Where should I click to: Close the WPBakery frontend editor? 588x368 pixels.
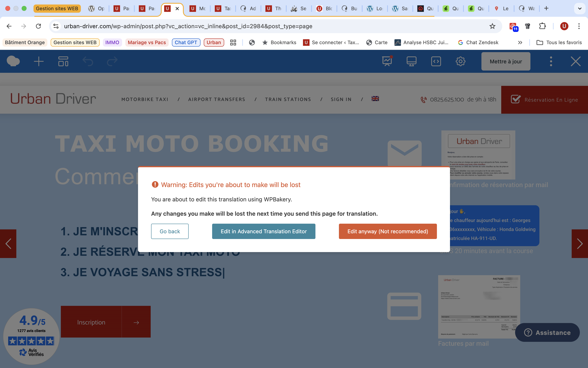(576, 61)
